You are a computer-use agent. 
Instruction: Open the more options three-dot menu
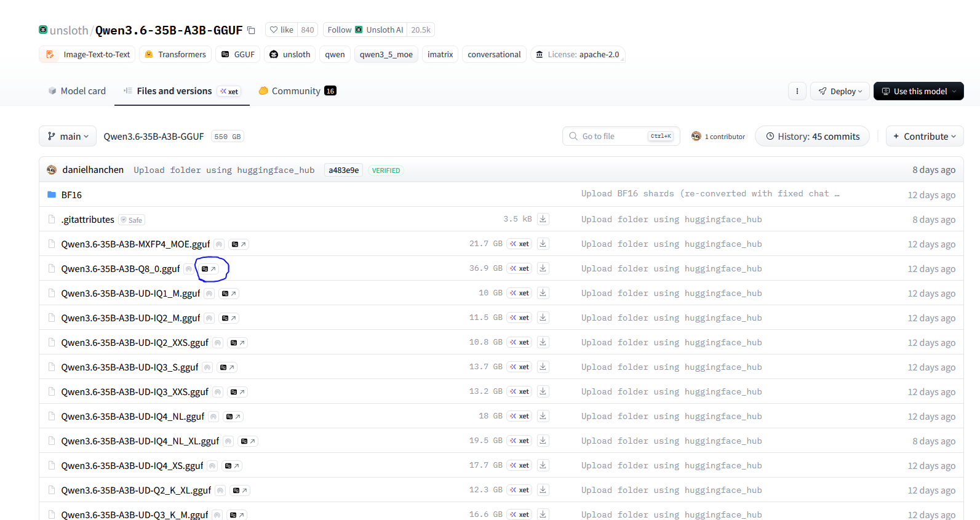797,91
